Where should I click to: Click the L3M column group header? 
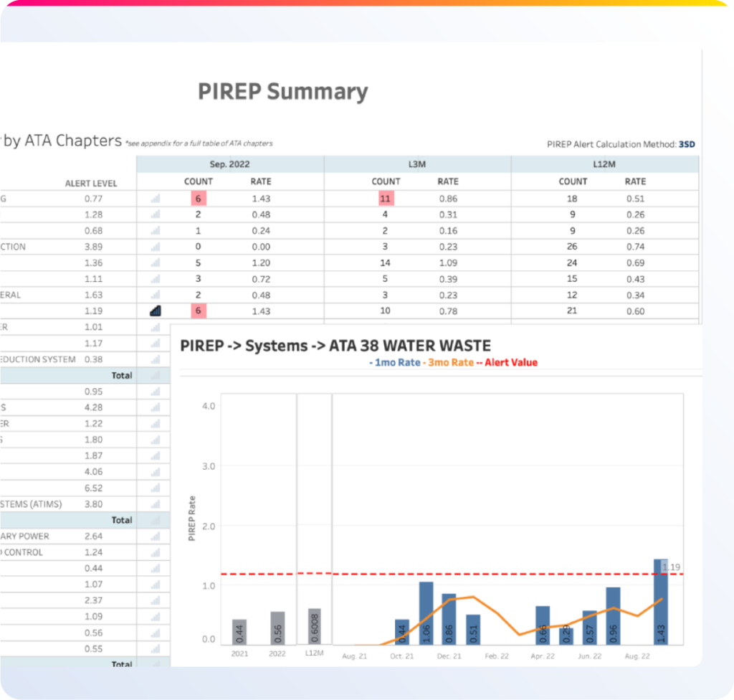(x=417, y=164)
